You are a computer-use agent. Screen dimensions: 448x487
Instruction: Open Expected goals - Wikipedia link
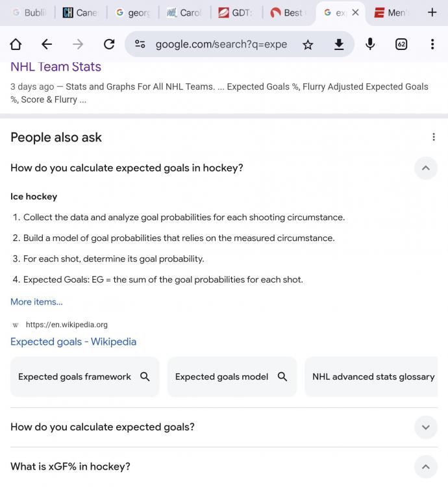[73, 342]
